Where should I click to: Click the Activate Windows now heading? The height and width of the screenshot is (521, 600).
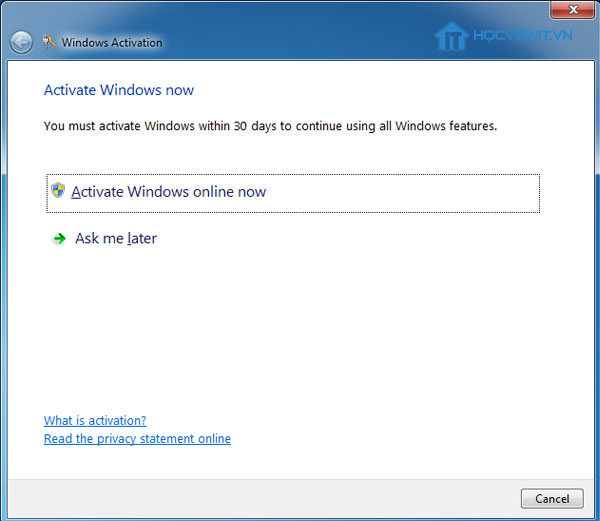[119, 90]
